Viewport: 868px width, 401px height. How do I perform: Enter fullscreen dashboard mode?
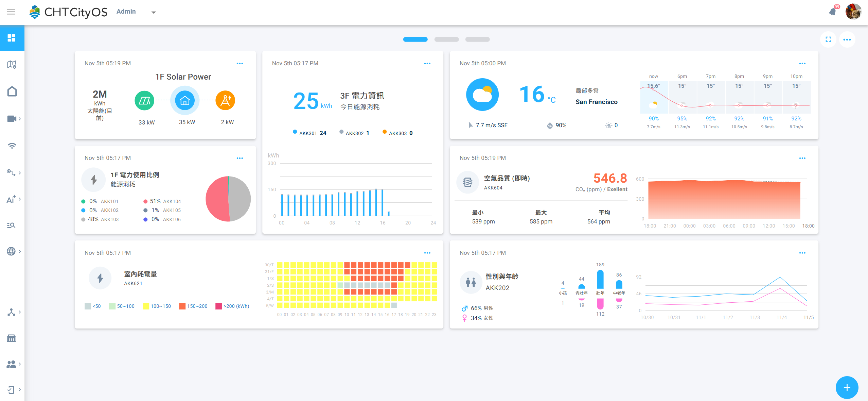point(828,39)
